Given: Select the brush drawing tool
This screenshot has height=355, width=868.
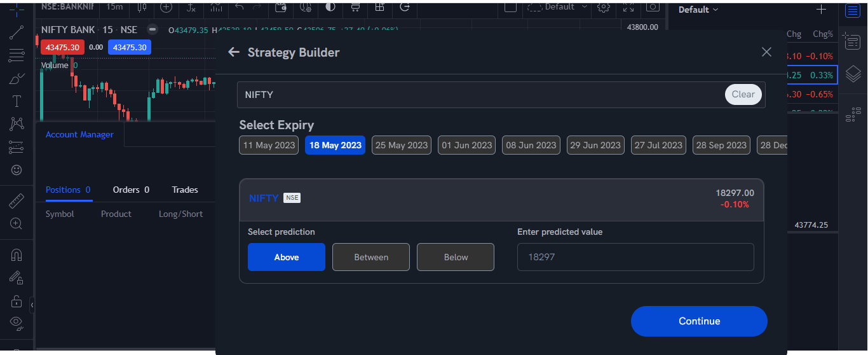Looking at the screenshot, I should pos(17,79).
